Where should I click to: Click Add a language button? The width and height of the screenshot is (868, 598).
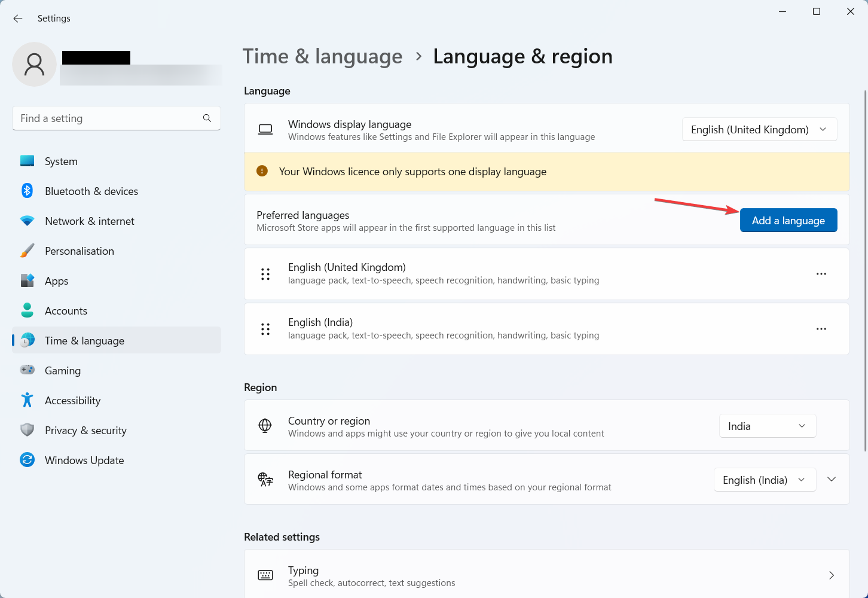coord(788,220)
